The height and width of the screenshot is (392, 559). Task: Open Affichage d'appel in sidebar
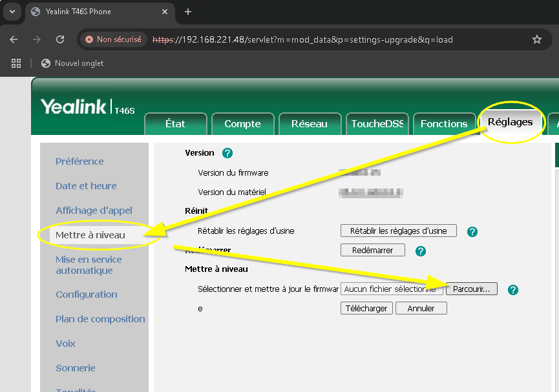[x=94, y=211]
